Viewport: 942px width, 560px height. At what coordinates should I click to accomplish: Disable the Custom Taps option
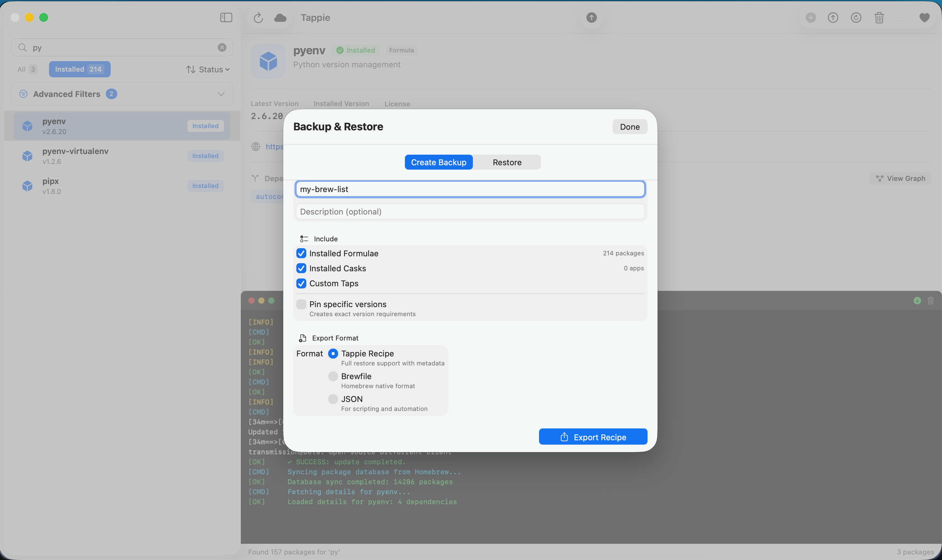301,283
